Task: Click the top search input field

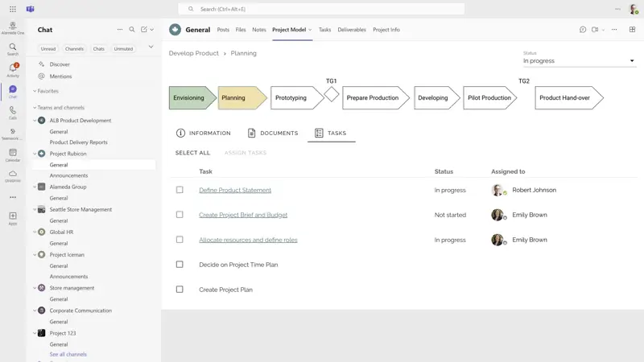Action: [x=321, y=9]
